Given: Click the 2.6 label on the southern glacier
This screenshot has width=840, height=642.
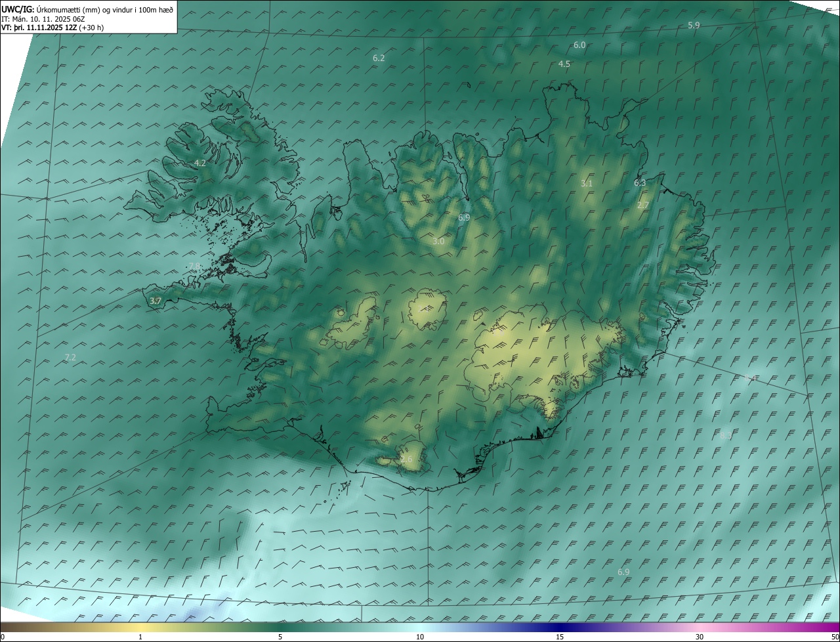Looking at the screenshot, I should click(407, 459).
